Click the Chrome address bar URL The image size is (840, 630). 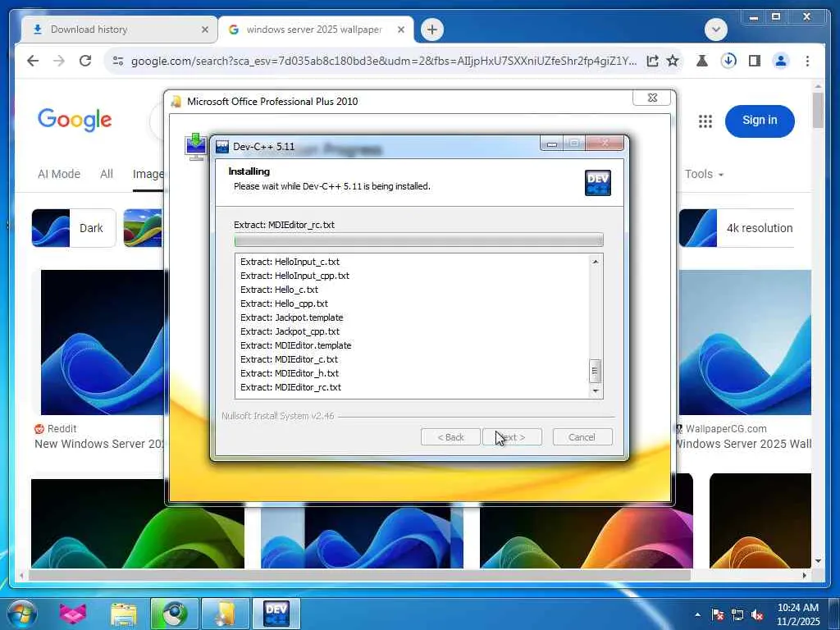click(384, 61)
